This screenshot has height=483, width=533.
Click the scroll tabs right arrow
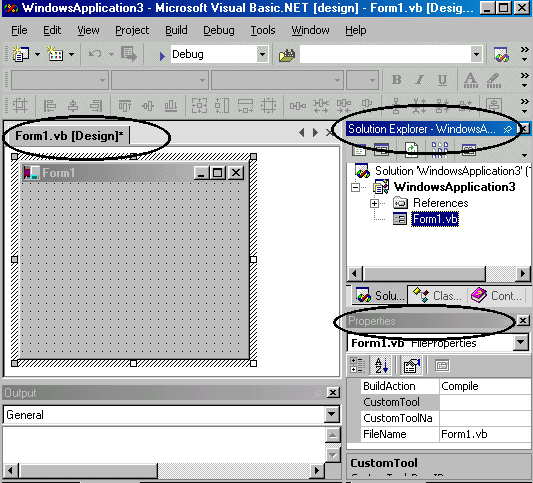click(315, 132)
